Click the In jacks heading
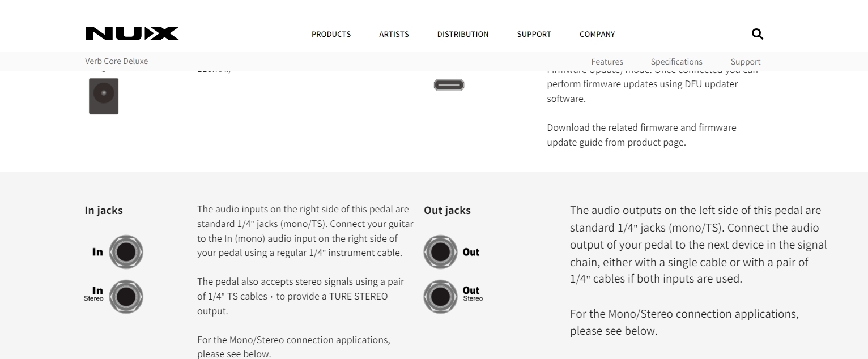The height and width of the screenshot is (359, 868). point(104,210)
